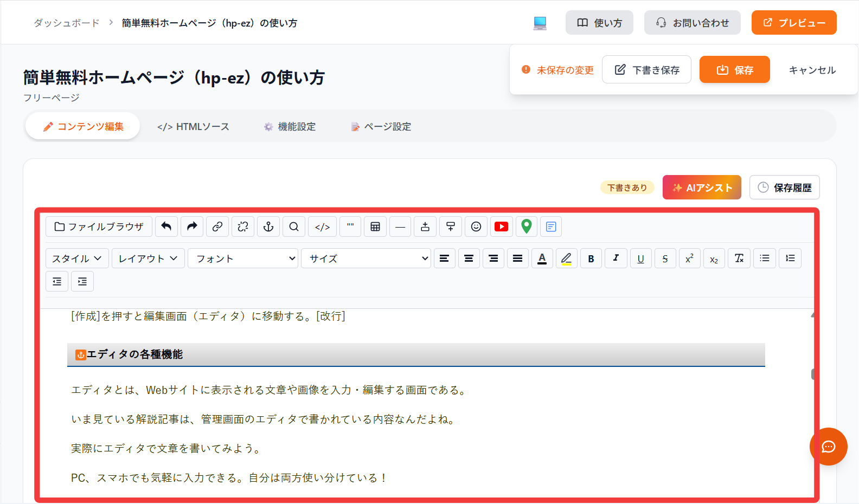859x504 pixels.
Task: Undo the last edit
Action: pyautogui.click(x=166, y=227)
